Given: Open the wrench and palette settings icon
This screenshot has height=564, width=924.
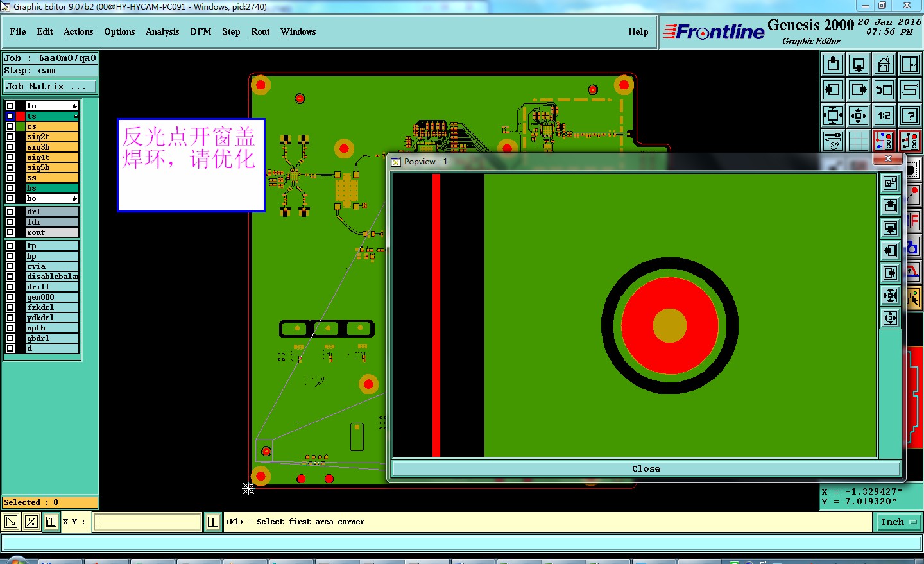Looking at the screenshot, I should [833, 141].
